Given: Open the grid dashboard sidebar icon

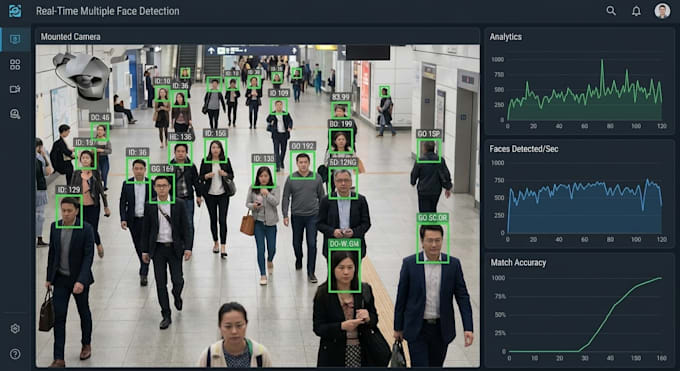Looking at the screenshot, I should [15, 65].
